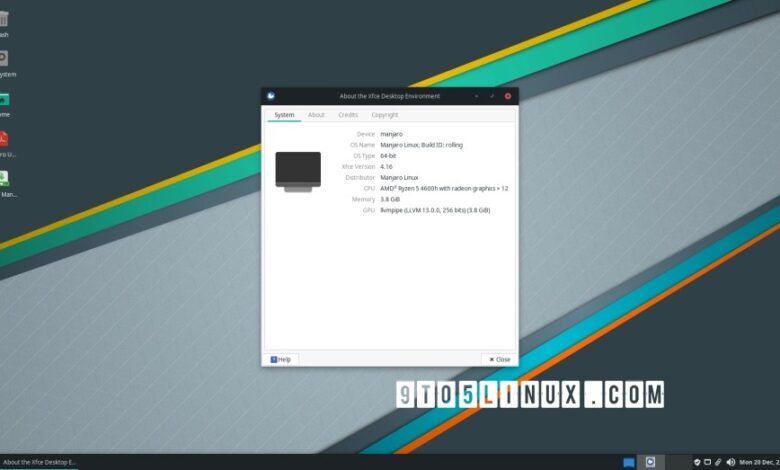Click the Help button
The image size is (780, 470).
[x=281, y=359]
